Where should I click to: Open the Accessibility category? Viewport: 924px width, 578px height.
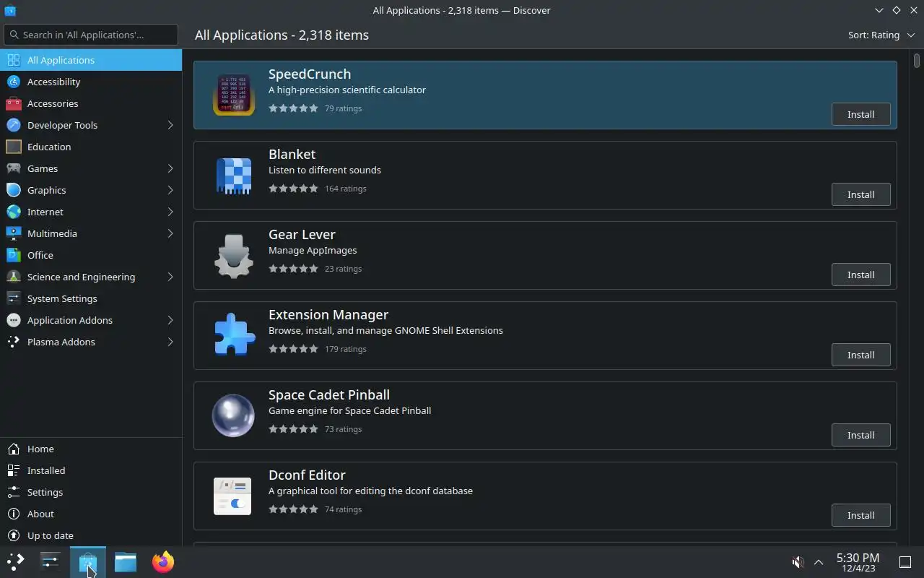(x=91, y=82)
